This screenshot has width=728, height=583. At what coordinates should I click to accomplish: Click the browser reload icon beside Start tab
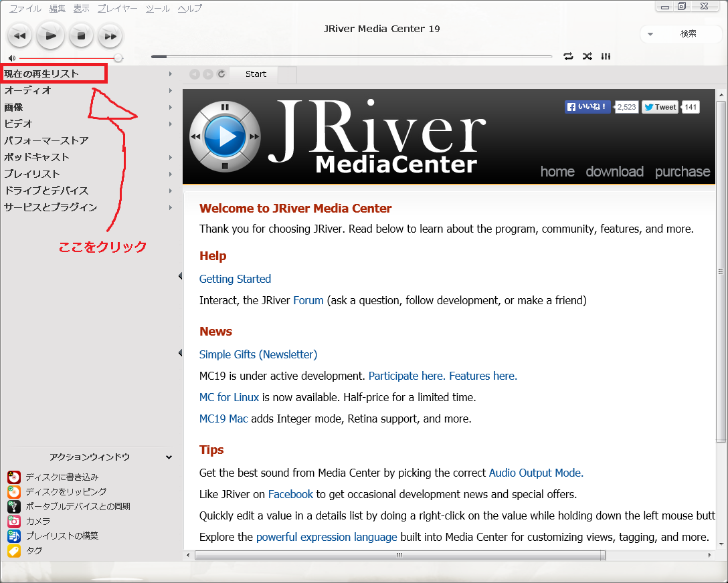point(221,74)
